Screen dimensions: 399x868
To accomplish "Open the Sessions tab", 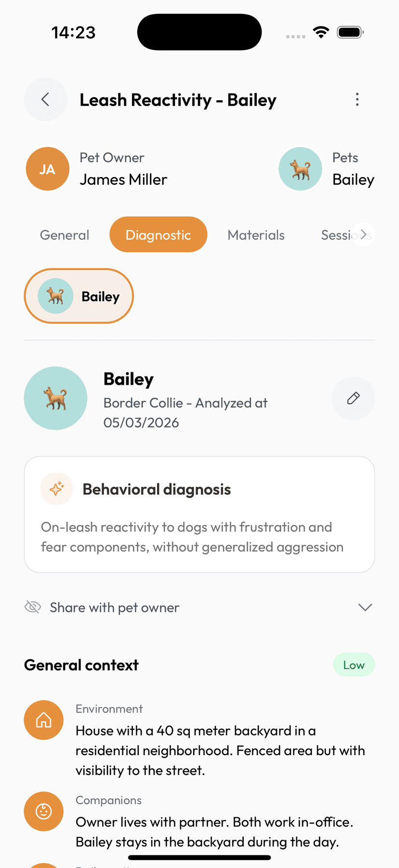I will tap(340, 235).
